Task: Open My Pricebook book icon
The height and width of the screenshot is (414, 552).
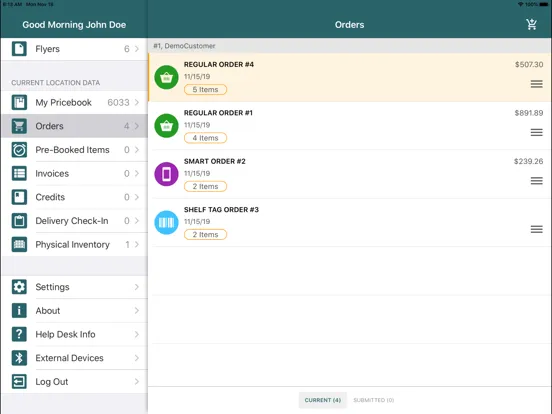Action: pyautogui.click(x=19, y=102)
